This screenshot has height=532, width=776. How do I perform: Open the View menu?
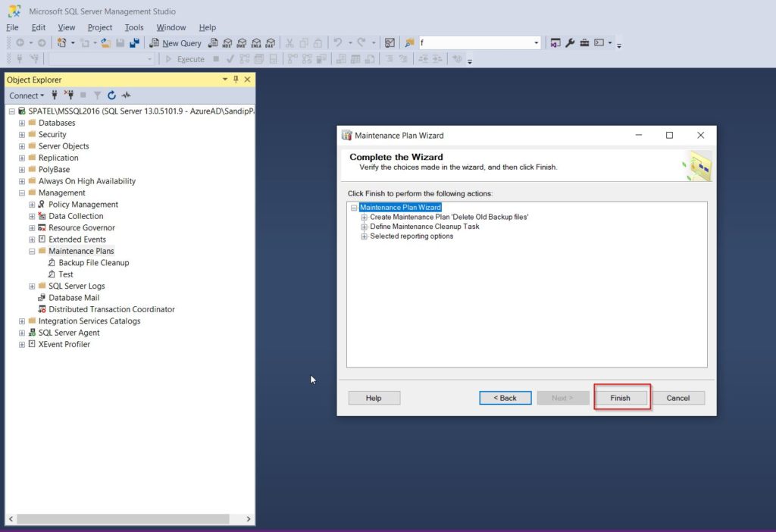point(67,27)
